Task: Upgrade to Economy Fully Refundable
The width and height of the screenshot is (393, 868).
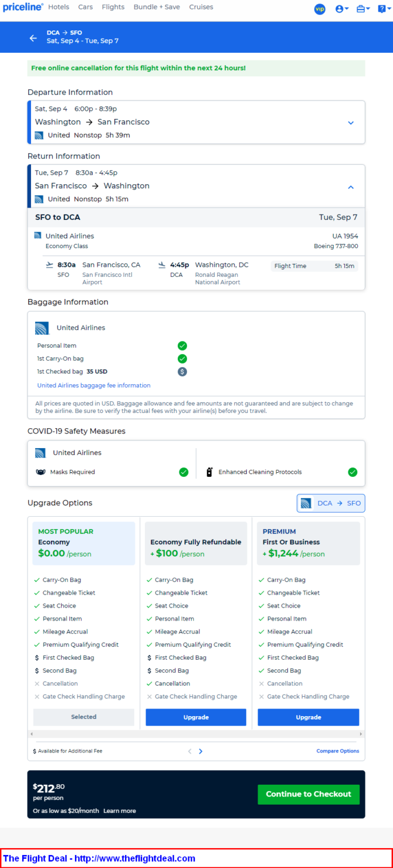Action: tap(196, 717)
